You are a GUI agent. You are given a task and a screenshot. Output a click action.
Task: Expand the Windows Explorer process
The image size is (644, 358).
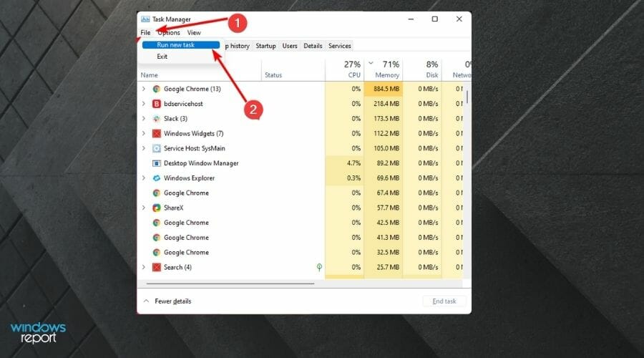tap(143, 178)
